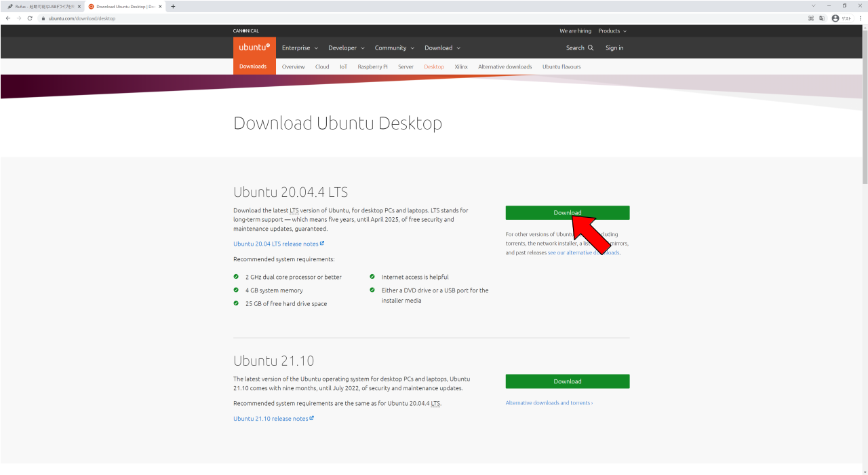The image size is (868, 475).
Task: Select the Downloads orange tab
Action: (254, 66)
